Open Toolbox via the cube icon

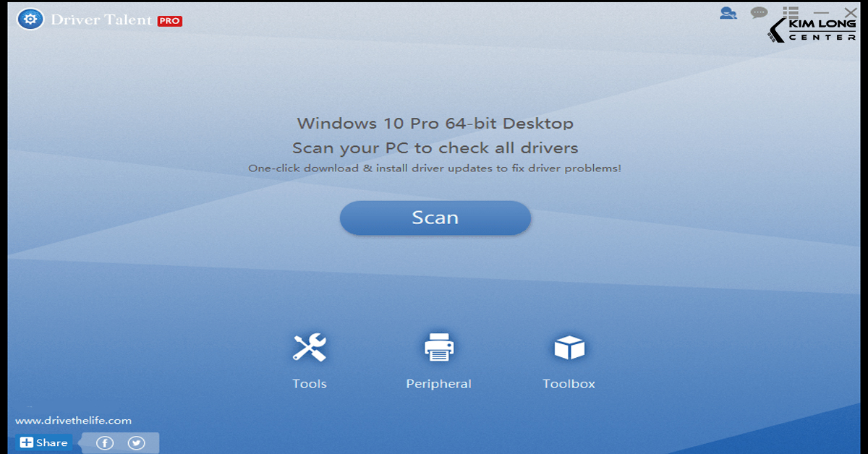(569, 346)
